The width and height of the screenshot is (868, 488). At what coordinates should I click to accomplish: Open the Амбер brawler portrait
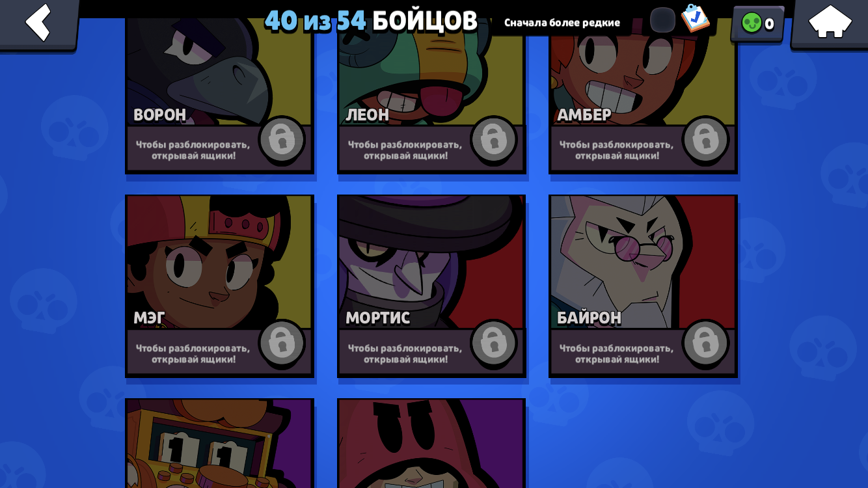point(643,72)
